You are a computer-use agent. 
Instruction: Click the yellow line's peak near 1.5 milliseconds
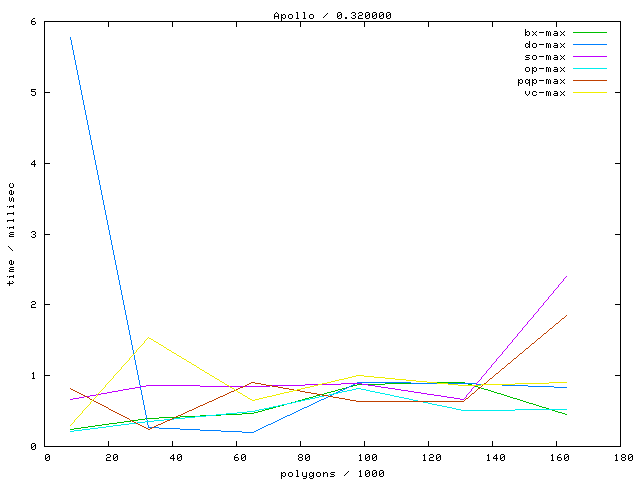pyautogui.click(x=149, y=337)
